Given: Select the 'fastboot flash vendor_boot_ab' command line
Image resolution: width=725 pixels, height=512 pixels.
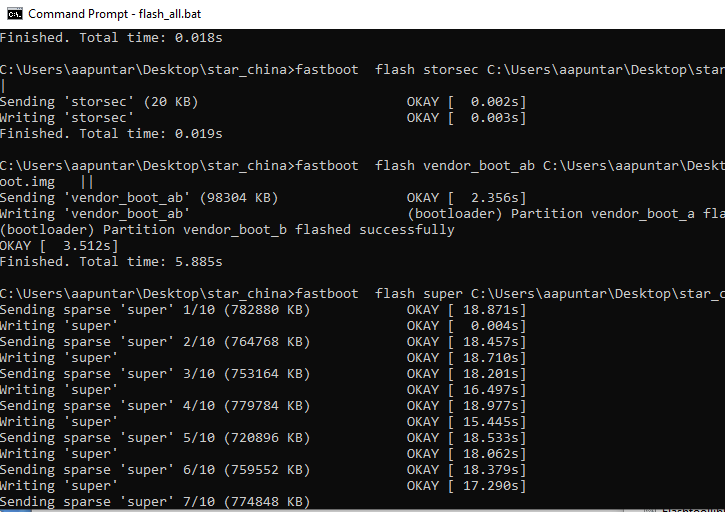Looking at the screenshot, I should click(x=362, y=166).
